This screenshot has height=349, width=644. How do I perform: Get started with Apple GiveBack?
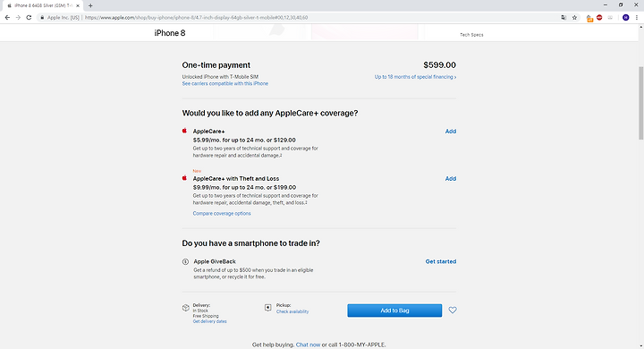tap(441, 261)
